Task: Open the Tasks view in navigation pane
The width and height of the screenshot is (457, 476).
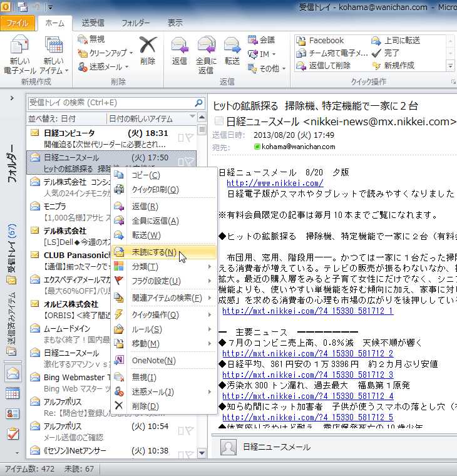Action: tap(13, 434)
